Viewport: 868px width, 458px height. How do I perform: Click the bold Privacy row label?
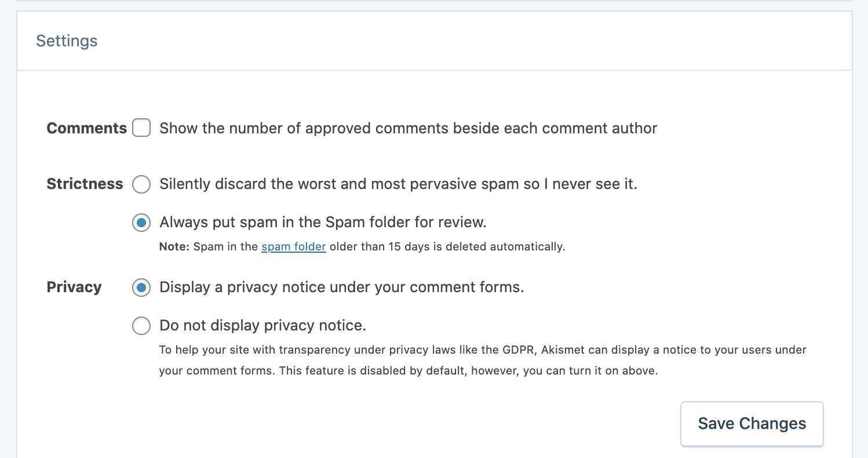74,287
